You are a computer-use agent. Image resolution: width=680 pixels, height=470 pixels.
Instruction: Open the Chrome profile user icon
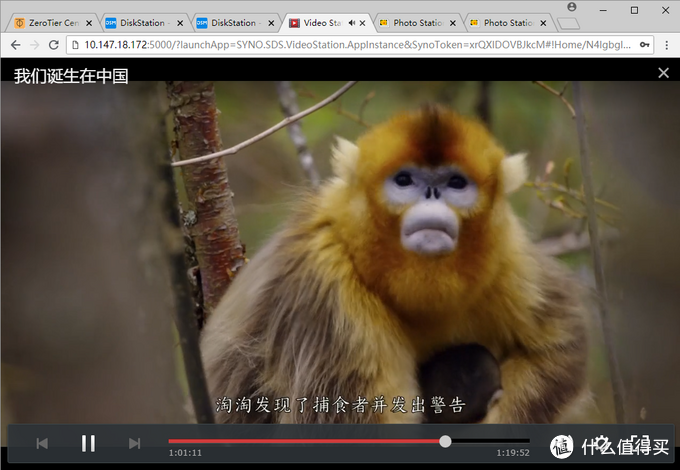[x=572, y=7]
